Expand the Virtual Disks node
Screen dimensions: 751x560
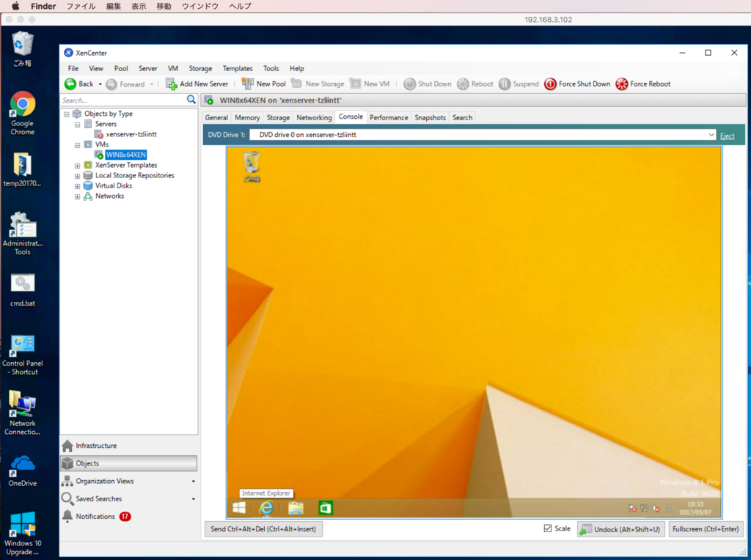(77, 186)
